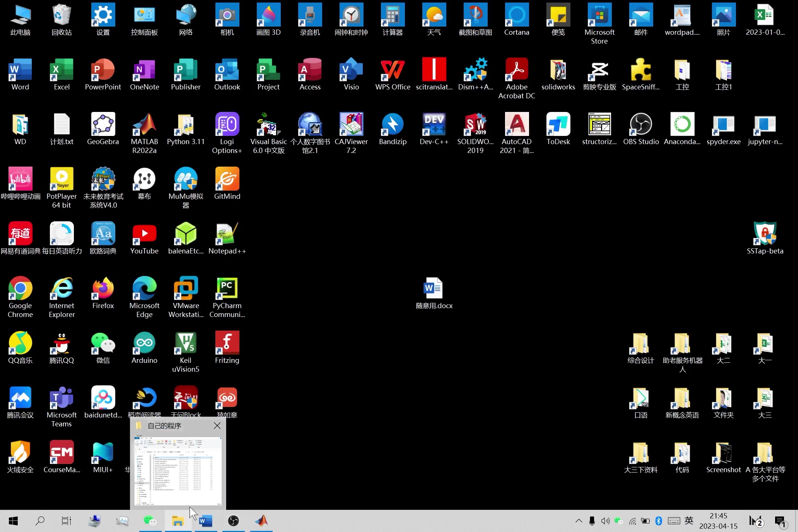This screenshot has width=798, height=532.
Task: Open the Windows Start menu
Action: [13, 521]
